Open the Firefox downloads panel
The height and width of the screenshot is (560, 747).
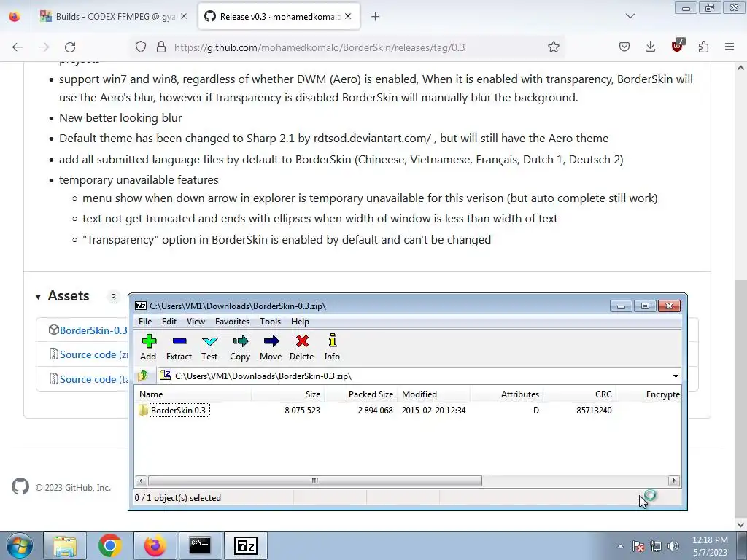coord(650,47)
